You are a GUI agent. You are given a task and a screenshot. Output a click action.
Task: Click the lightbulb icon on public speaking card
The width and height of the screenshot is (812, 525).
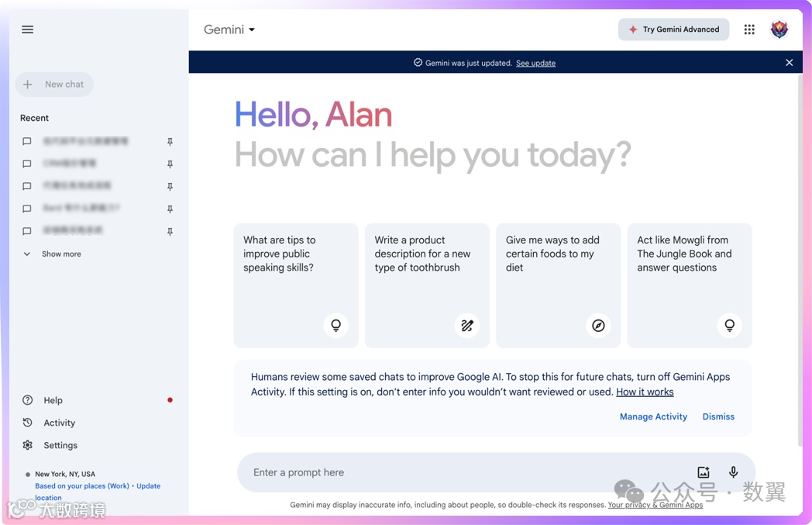point(335,326)
